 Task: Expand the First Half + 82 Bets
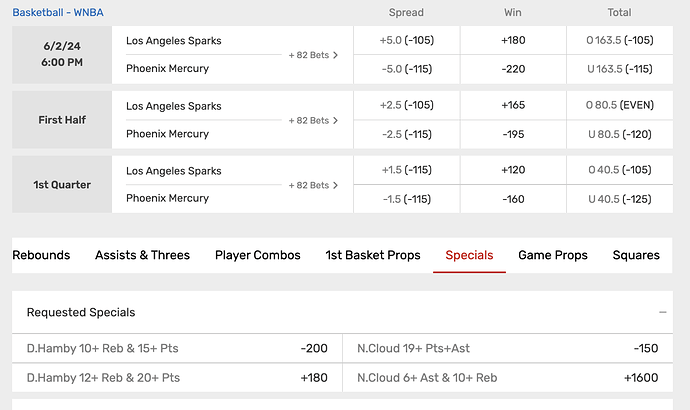click(x=313, y=120)
